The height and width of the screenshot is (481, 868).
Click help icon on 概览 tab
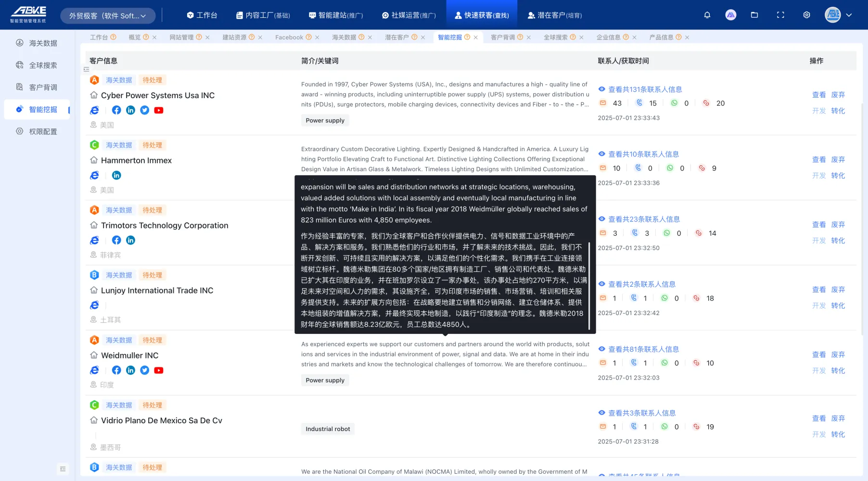(x=146, y=37)
